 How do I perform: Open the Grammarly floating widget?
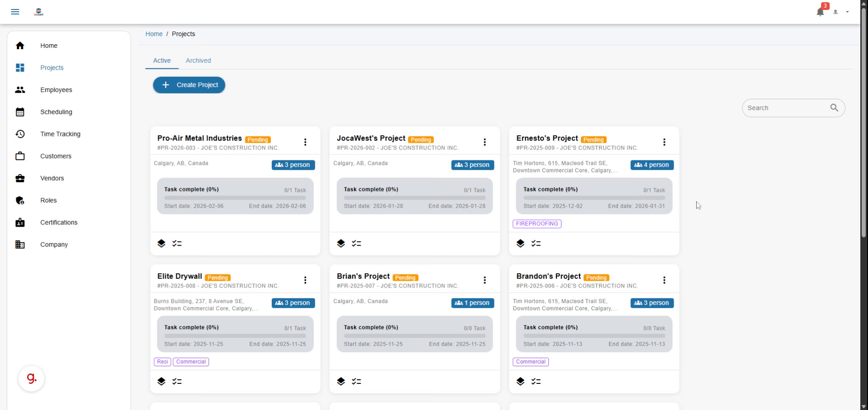point(31,378)
